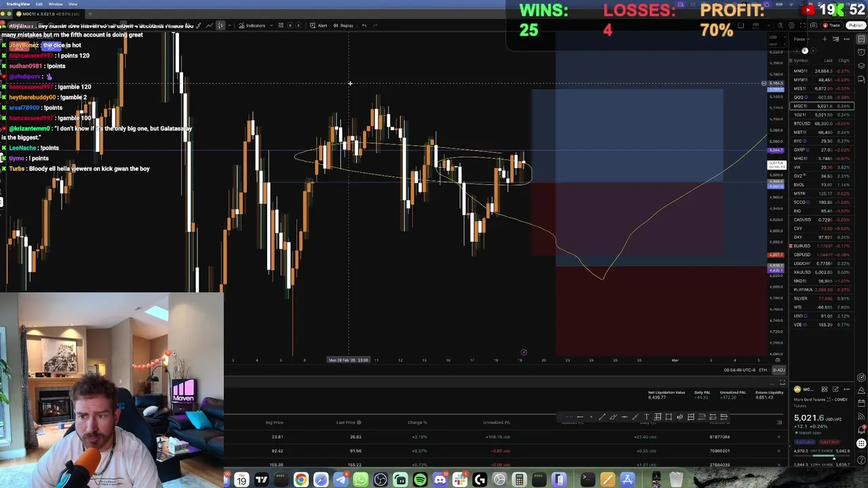The image size is (868, 488).
Task: Select the MES1! watchlist row
Action: coord(821,89)
